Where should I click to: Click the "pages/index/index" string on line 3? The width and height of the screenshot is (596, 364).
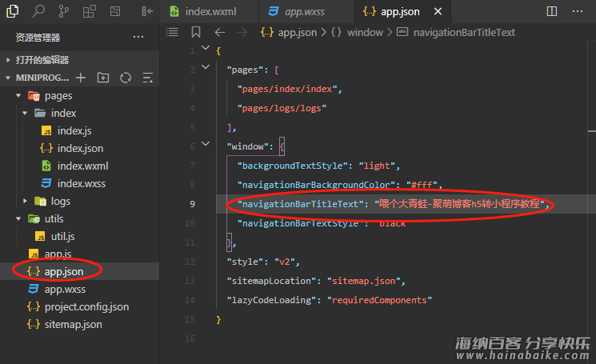[x=287, y=89]
